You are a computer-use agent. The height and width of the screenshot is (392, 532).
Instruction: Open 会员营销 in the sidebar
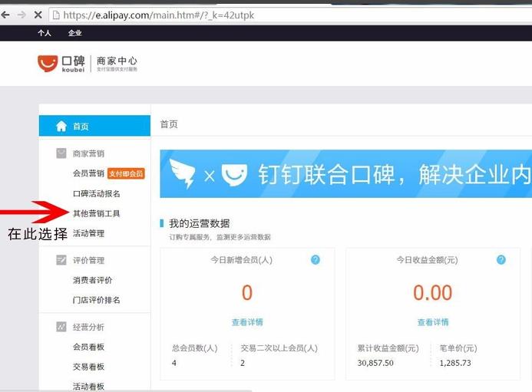click(88, 173)
